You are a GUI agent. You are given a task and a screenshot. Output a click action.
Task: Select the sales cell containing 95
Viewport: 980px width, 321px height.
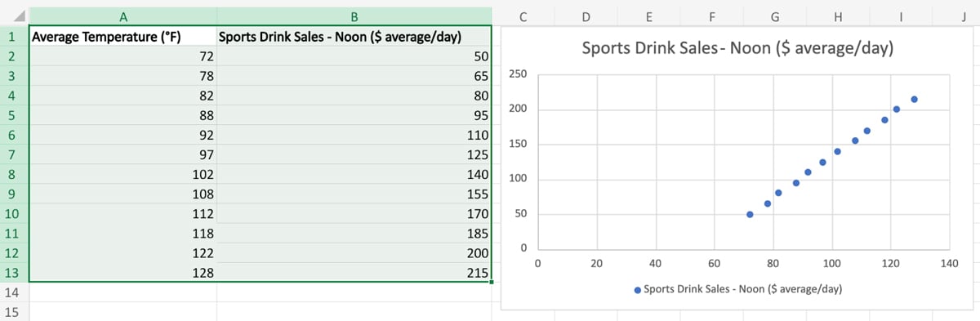pyautogui.click(x=354, y=115)
